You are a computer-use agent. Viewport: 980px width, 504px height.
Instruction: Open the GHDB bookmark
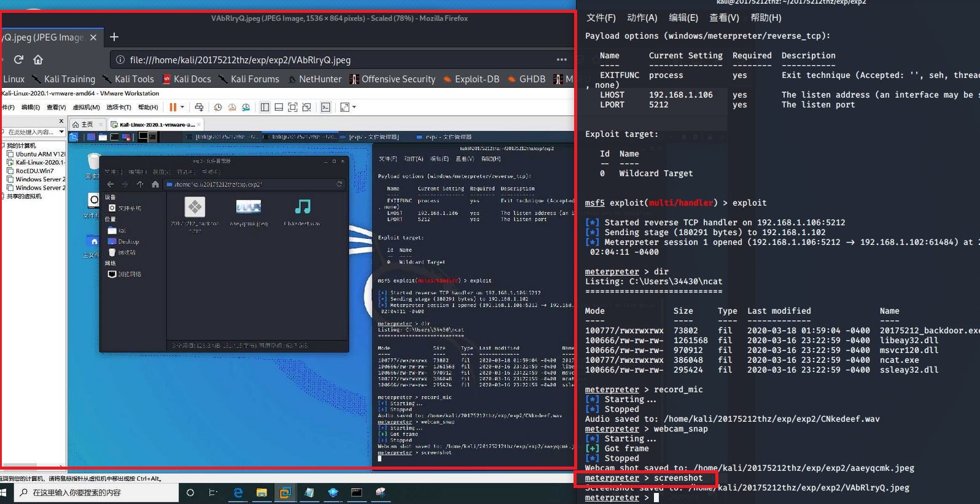[526, 79]
